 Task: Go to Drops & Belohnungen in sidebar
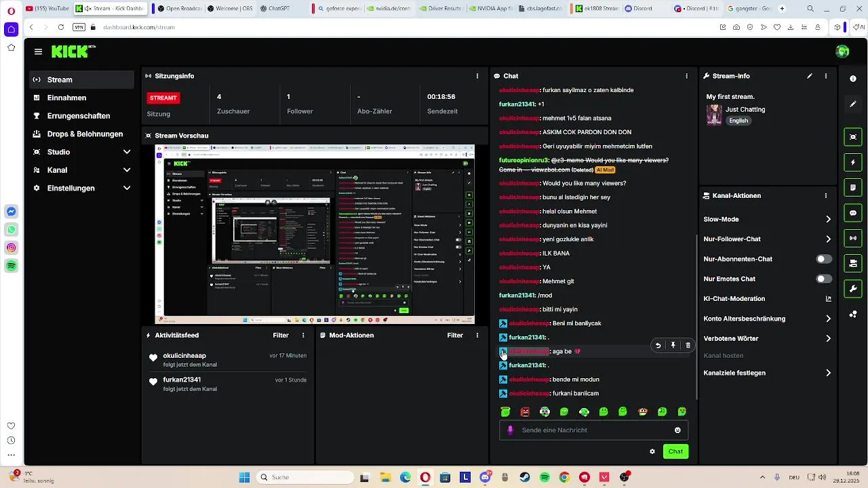pos(81,134)
